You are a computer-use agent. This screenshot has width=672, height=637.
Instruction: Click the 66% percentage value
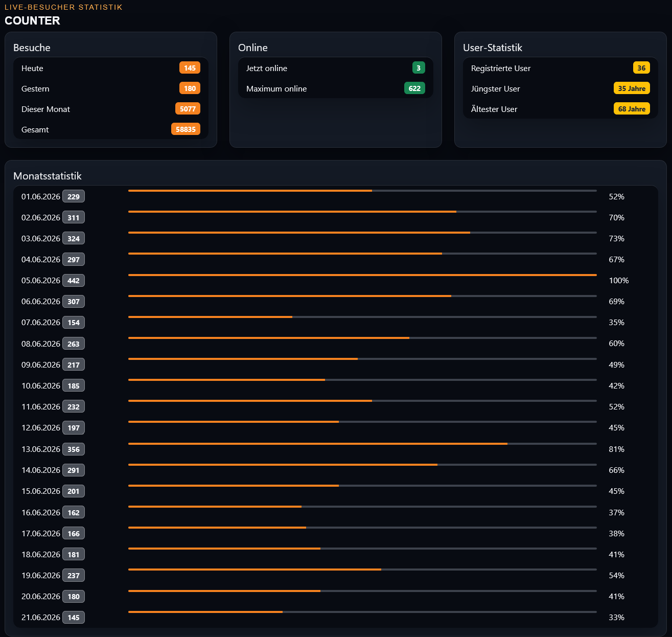click(616, 470)
